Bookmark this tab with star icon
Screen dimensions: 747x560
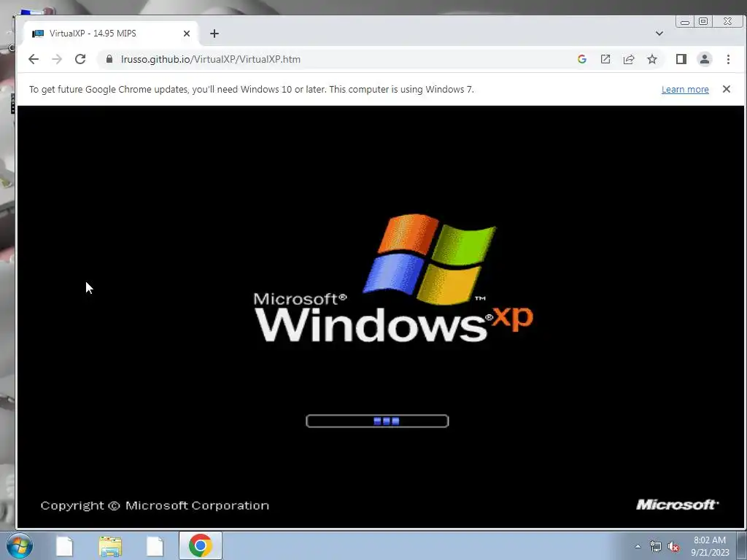(x=652, y=59)
